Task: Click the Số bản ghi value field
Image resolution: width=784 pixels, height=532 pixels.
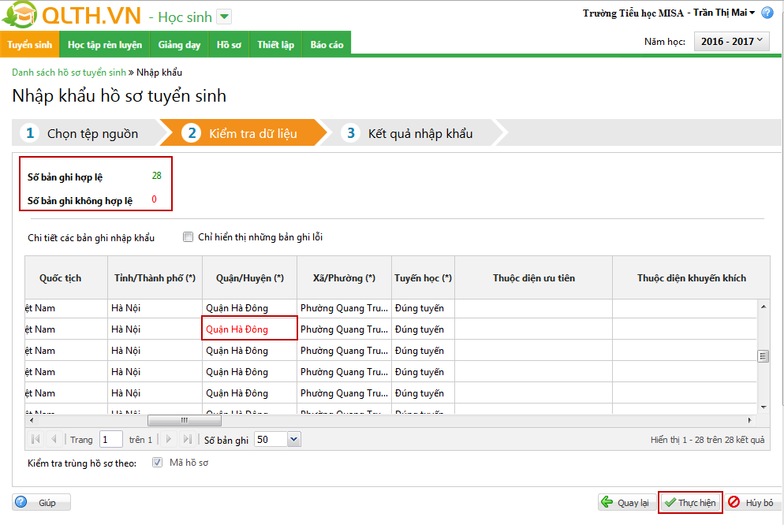Action: [271, 439]
